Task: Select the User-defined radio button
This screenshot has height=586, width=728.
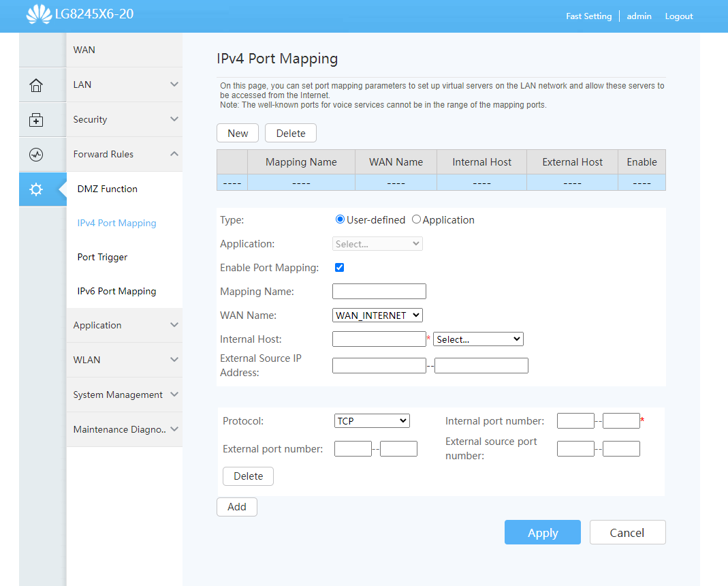Action: pyautogui.click(x=341, y=219)
